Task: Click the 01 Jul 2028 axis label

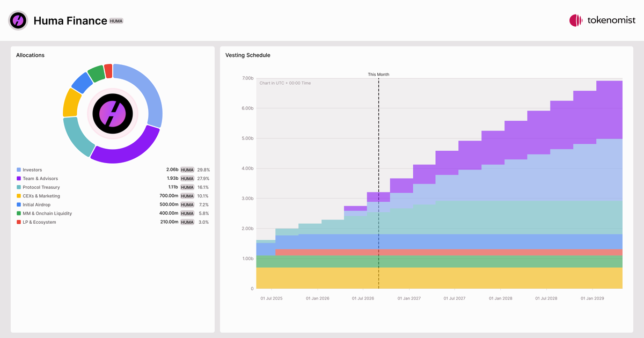Action: (547, 298)
